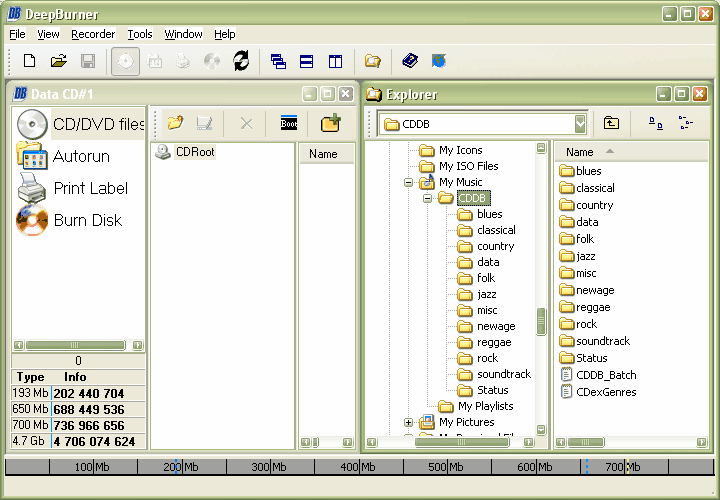This screenshot has width=720, height=500.
Task: Click the sidebar horizontal scrollbar thumb
Action: click(x=75, y=345)
